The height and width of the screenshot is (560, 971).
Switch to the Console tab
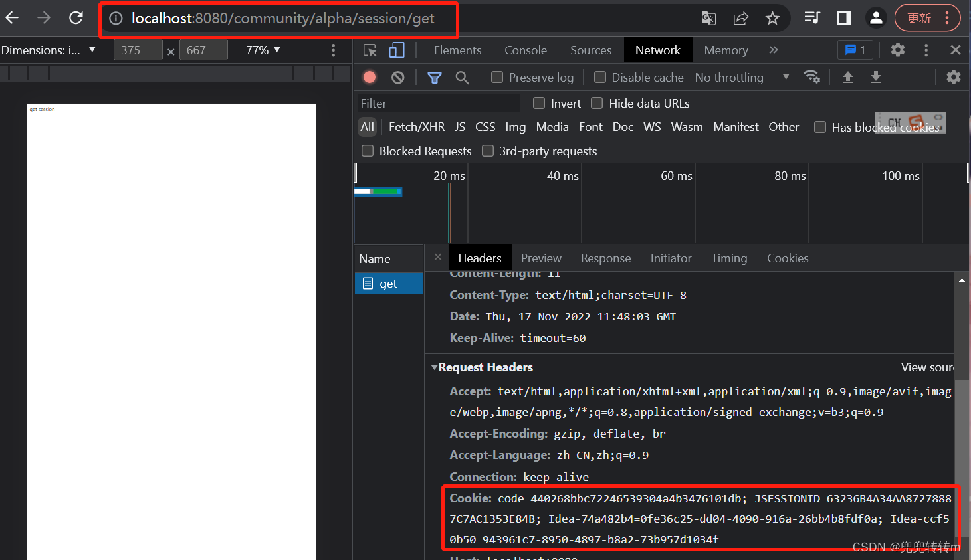(x=525, y=50)
